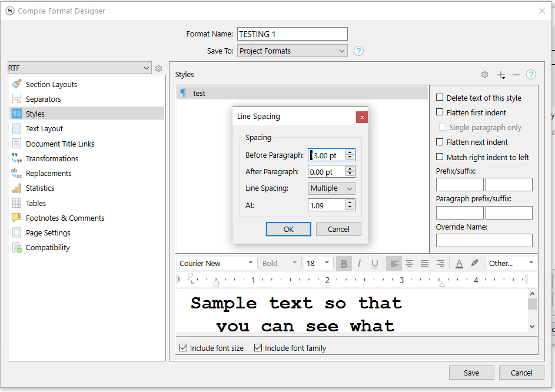Image resolution: width=555 pixels, height=392 pixels.
Task: Check the Flatten first indent option
Action: coord(440,112)
